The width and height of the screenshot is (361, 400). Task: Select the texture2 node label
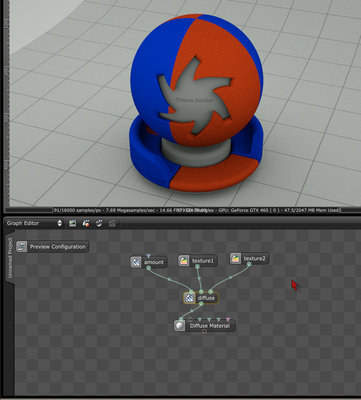point(254,259)
